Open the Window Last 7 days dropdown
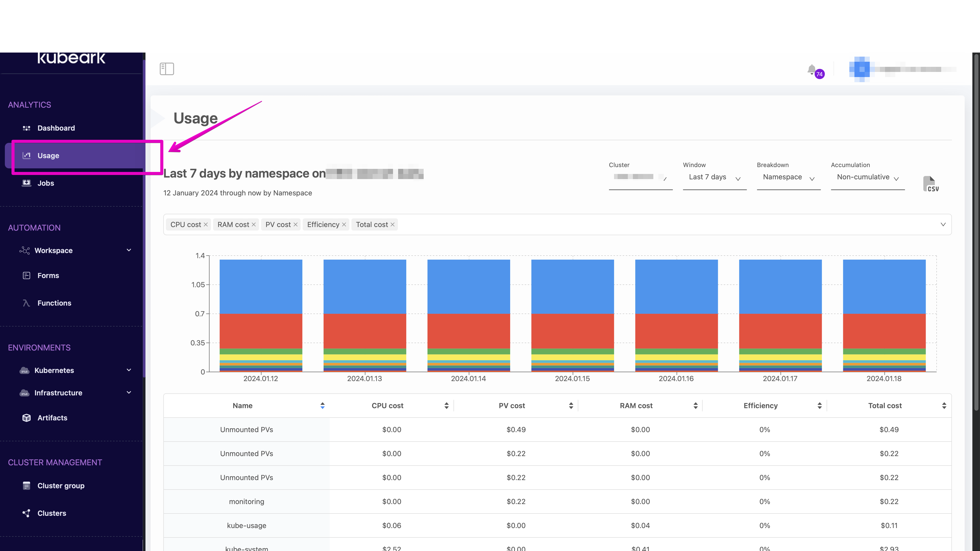980x551 pixels. 714,177
